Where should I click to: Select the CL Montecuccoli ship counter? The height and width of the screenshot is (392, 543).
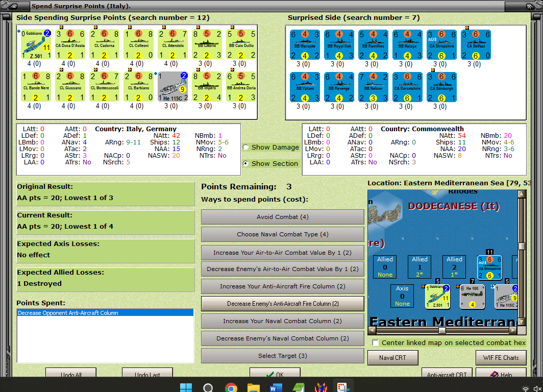click(104, 87)
